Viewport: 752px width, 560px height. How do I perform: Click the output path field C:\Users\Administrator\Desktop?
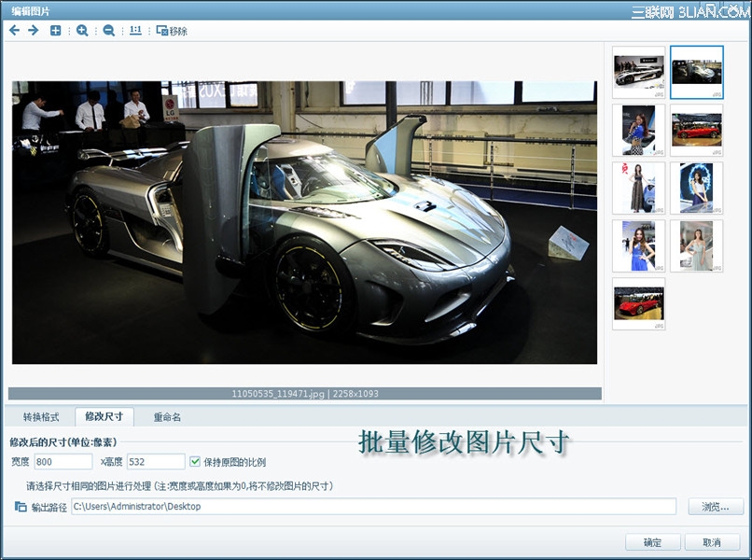pos(373,506)
